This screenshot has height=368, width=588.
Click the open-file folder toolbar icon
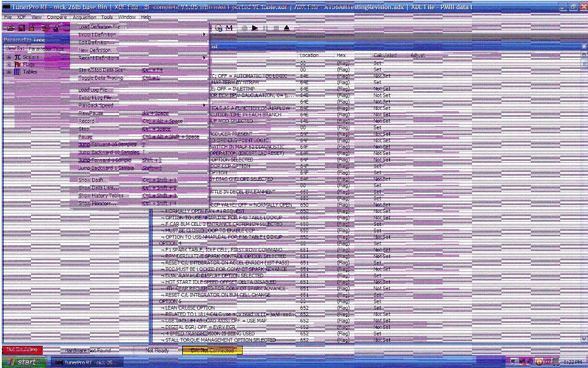tap(10, 29)
